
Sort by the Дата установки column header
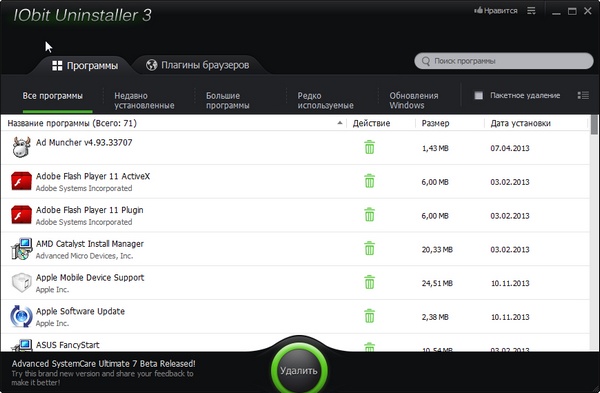click(x=520, y=123)
